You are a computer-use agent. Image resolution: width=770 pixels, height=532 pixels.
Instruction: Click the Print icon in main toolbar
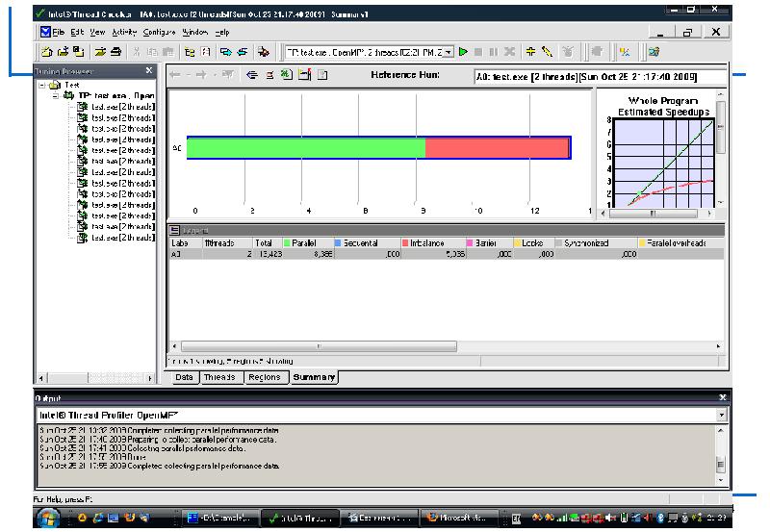coord(116,51)
